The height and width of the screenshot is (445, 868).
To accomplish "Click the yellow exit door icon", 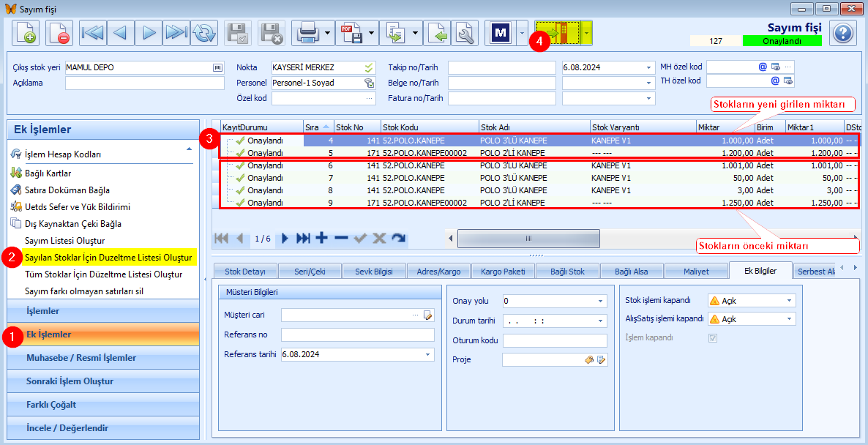I will tap(558, 33).
